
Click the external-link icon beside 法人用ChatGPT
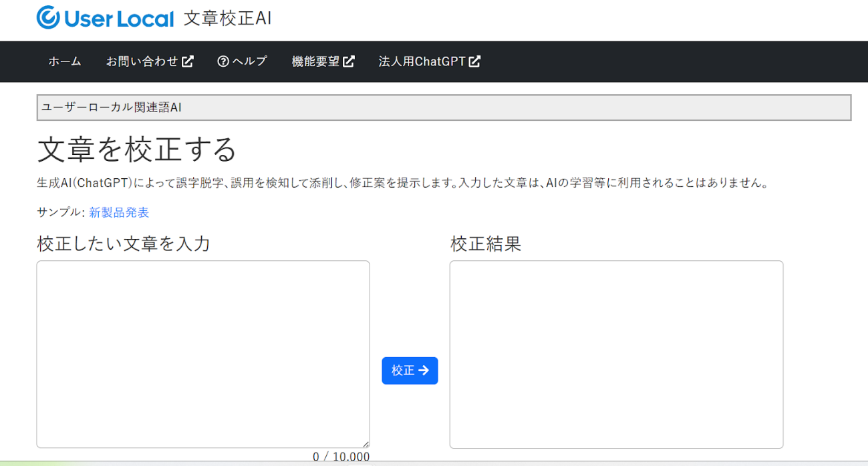(474, 61)
